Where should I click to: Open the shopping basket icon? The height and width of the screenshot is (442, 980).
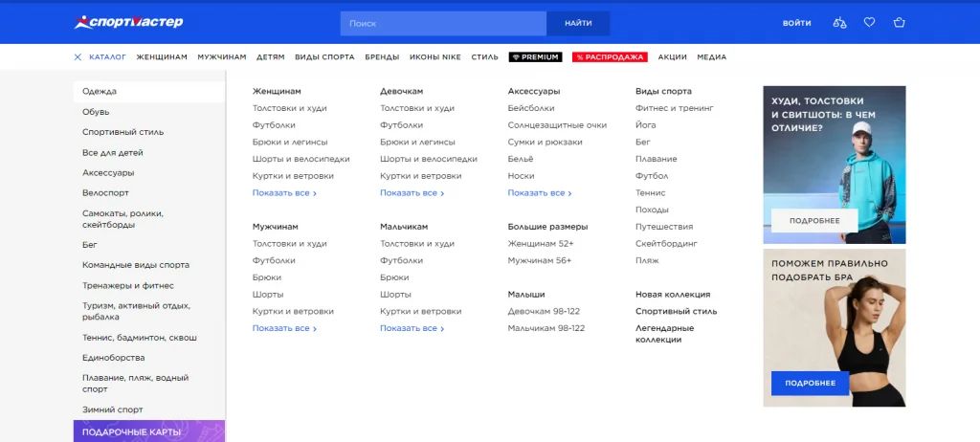[x=899, y=23]
